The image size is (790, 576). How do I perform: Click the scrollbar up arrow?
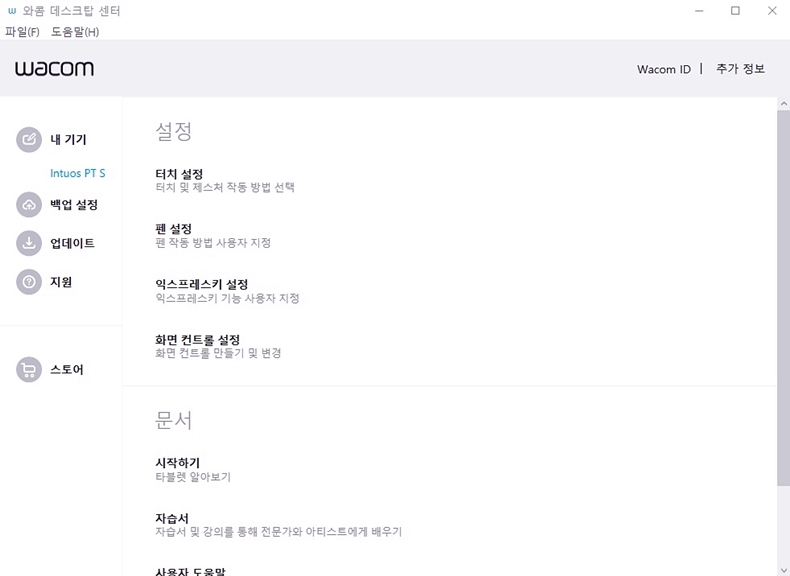(783, 103)
